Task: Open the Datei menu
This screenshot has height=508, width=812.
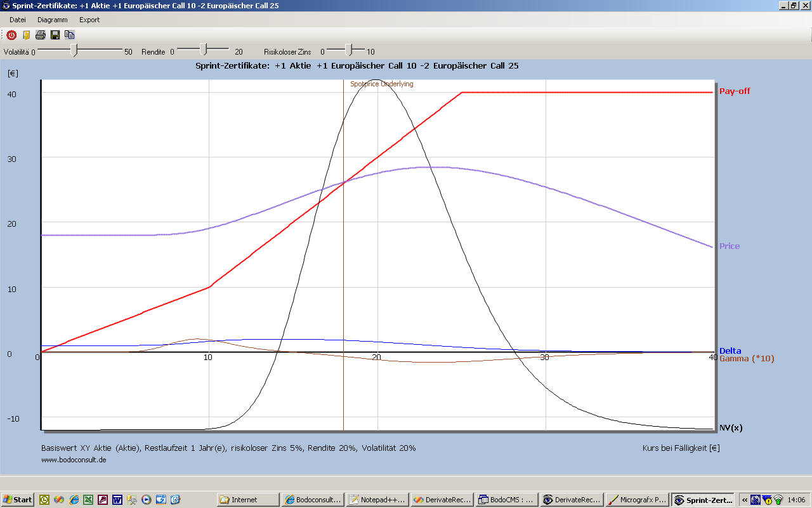Action: tap(18, 20)
